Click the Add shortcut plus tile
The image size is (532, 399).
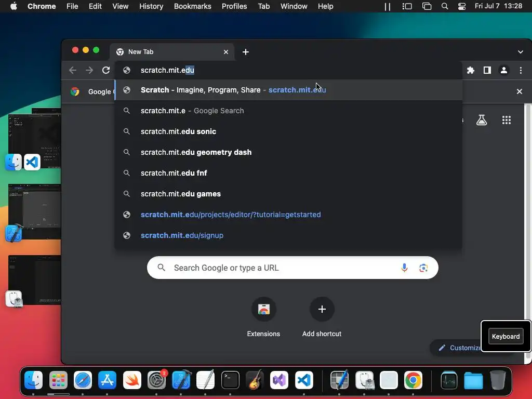322,317
